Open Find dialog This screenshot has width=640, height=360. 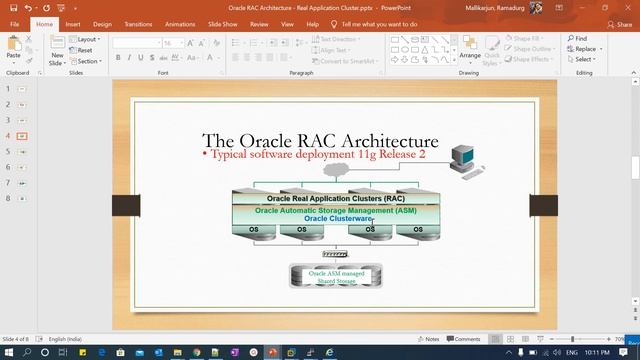pos(577,38)
